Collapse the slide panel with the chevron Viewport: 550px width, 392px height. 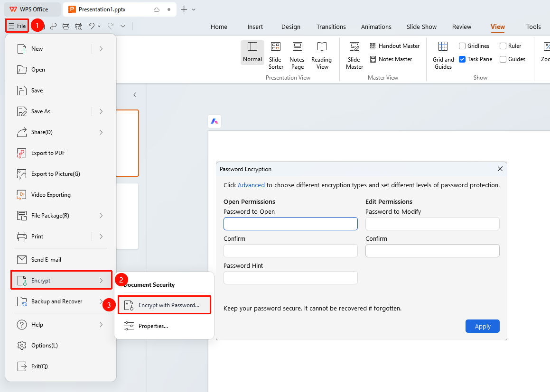[135, 95]
